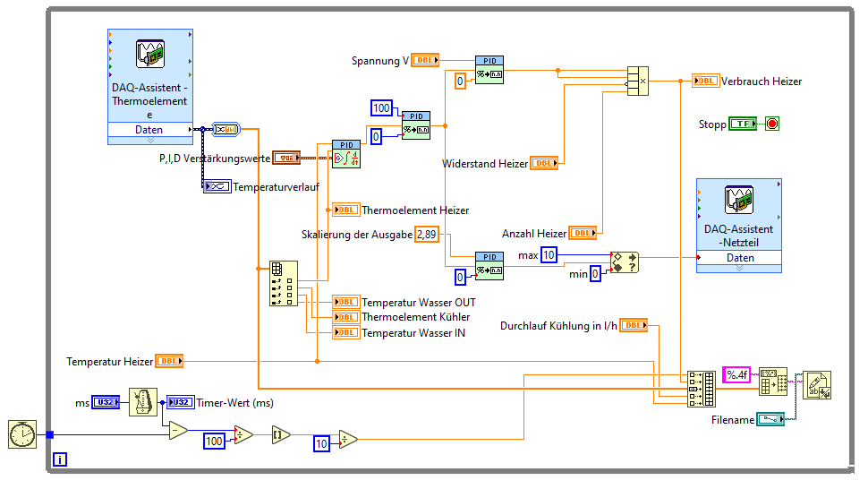Edit the constant 100 above the PID scaling VI
868x489 pixels.
(x=381, y=108)
